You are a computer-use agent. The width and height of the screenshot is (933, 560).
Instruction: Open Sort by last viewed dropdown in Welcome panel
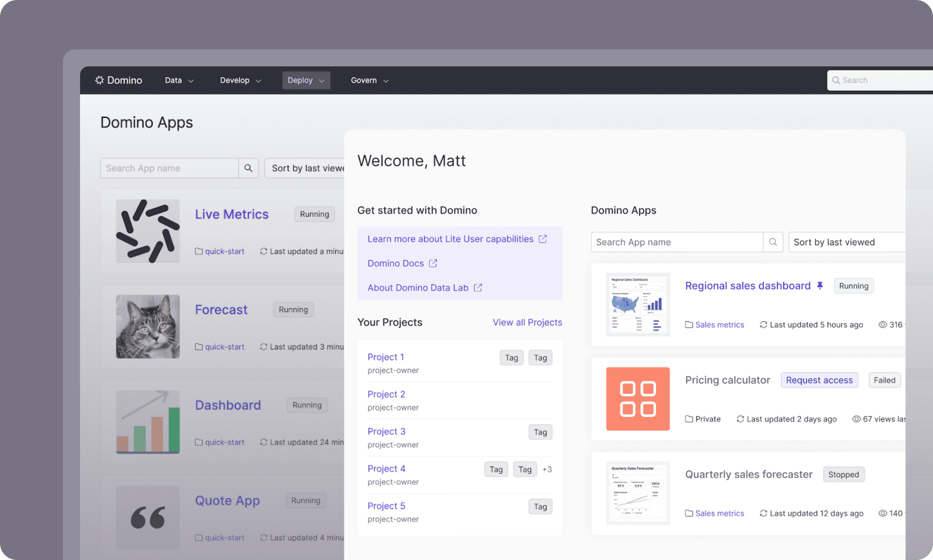847,242
